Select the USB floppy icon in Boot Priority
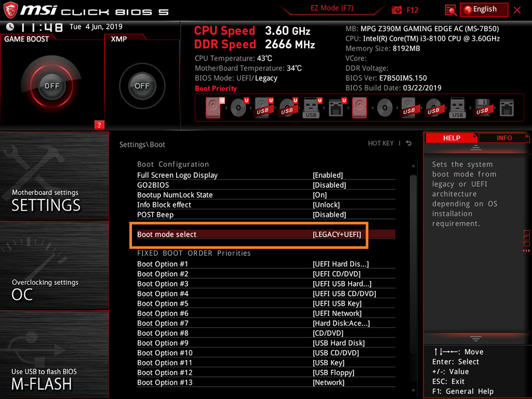Image resolution: width=532 pixels, height=399 pixels. click(482, 108)
